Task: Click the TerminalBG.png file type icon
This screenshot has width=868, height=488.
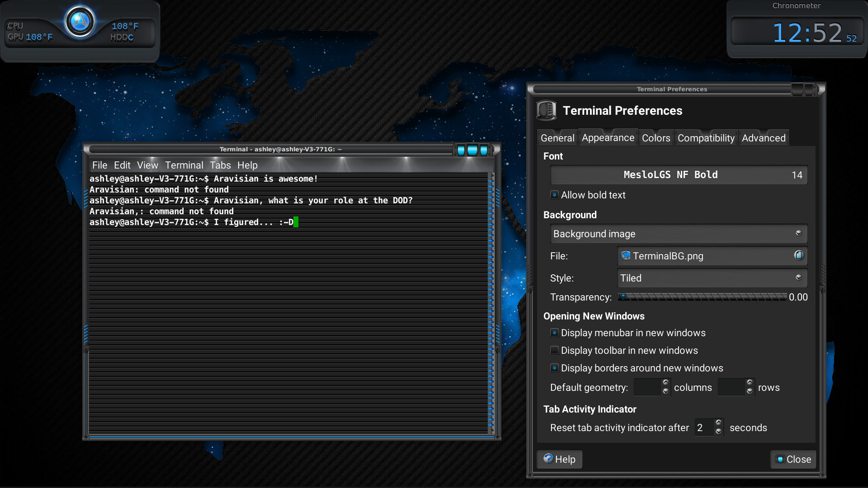Action: [626, 256]
